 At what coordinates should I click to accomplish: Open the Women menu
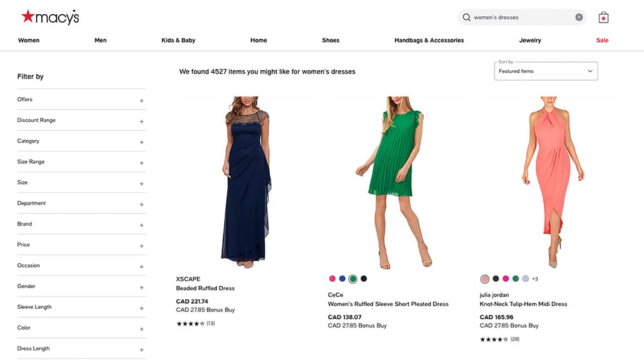[28, 40]
